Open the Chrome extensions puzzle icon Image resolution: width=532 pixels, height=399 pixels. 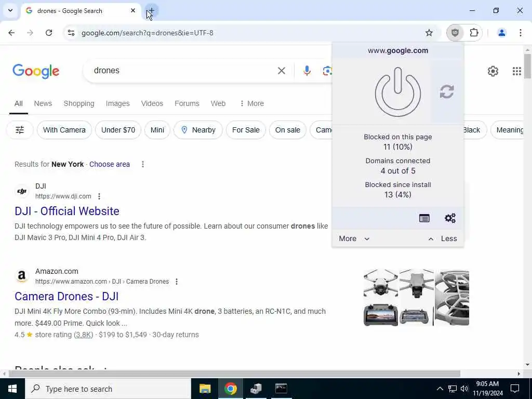[x=474, y=33]
